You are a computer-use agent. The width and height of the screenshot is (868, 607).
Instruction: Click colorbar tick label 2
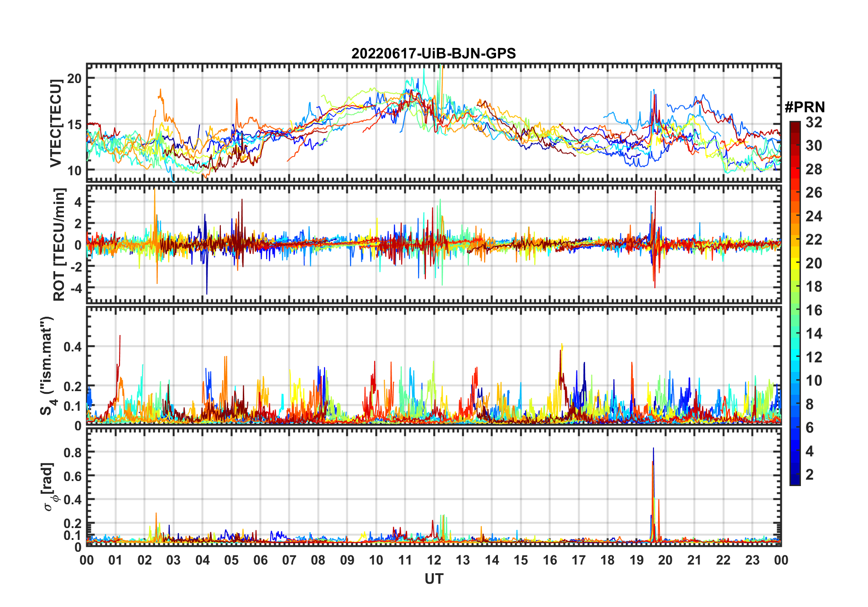[810, 475]
